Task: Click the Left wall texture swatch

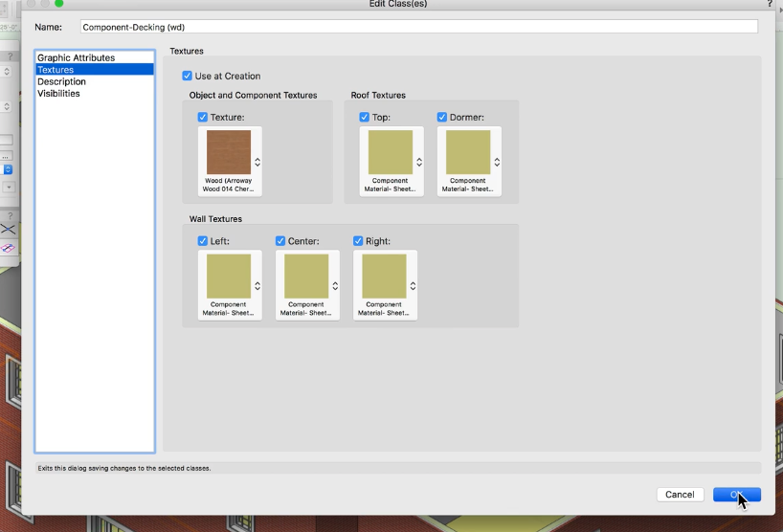Action: (229, 277)
